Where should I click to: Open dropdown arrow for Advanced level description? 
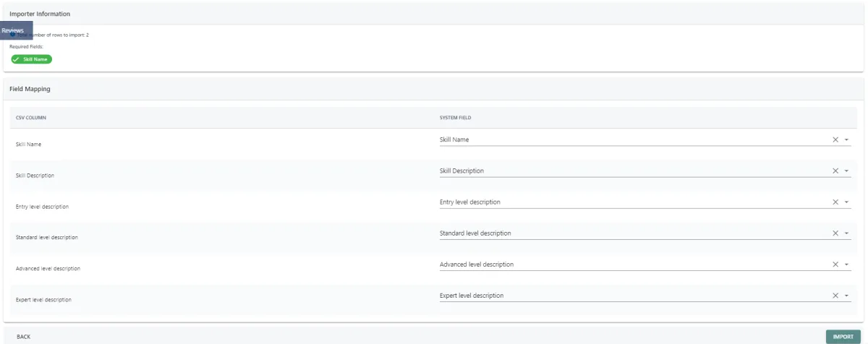coord(846,265)
